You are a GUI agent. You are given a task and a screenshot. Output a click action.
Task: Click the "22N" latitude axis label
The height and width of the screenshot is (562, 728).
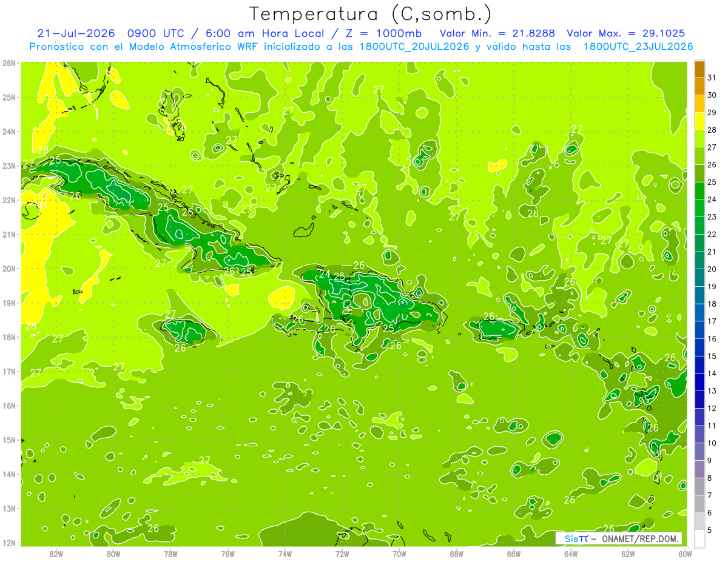point(8,200)
